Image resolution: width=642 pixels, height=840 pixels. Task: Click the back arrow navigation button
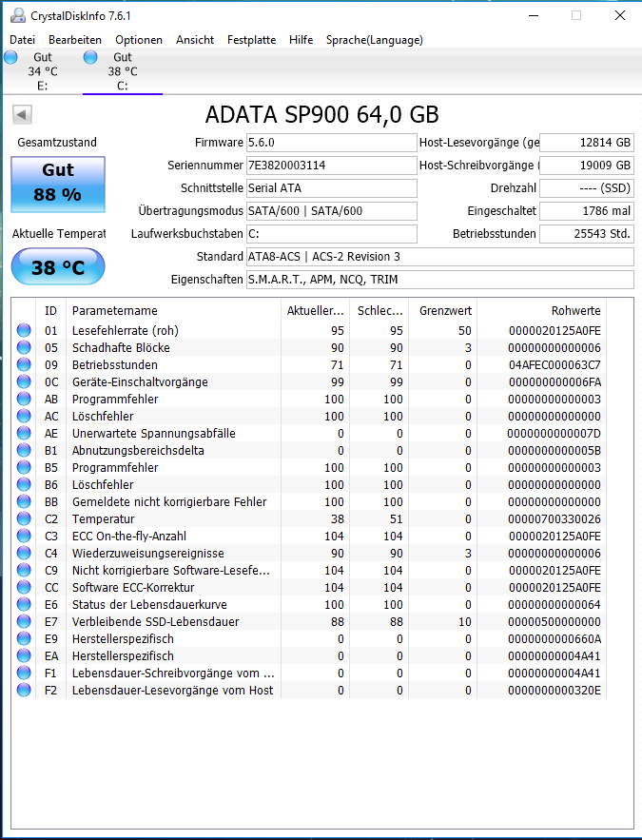(21, 114)
